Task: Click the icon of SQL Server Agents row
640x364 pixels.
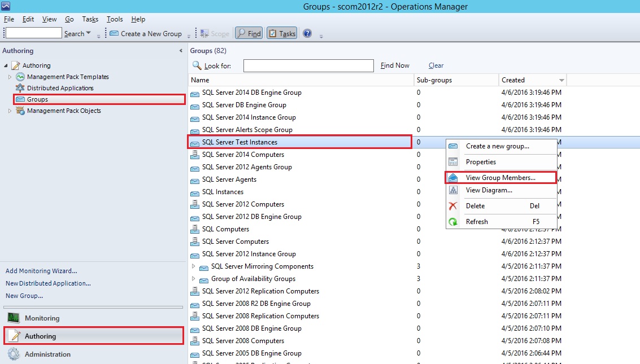Action: pos(195,180)
